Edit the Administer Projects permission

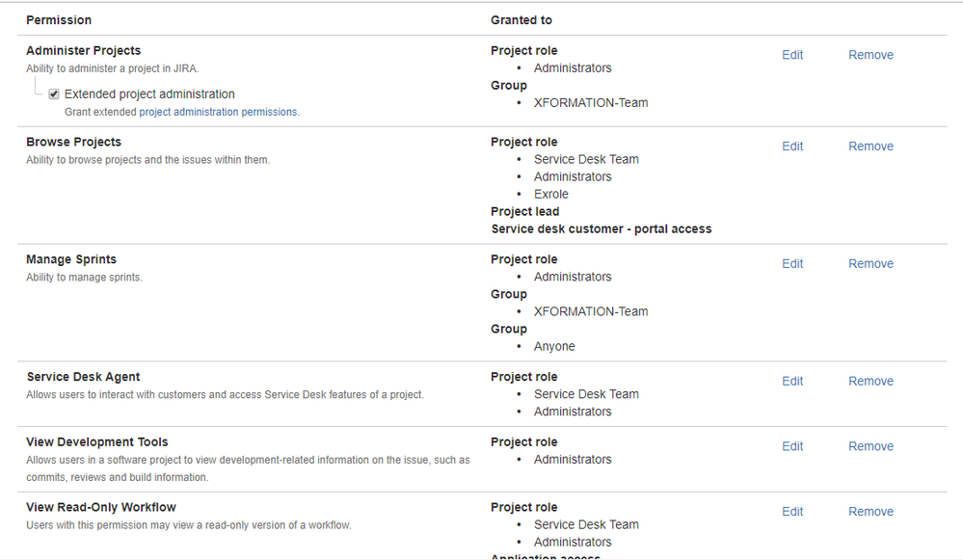(x=791, y=55)
